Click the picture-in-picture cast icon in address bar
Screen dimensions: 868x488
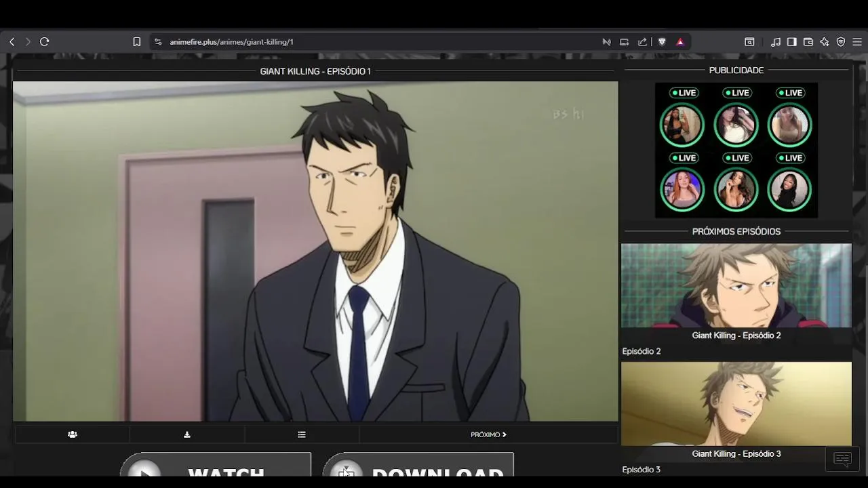[625, 42]
